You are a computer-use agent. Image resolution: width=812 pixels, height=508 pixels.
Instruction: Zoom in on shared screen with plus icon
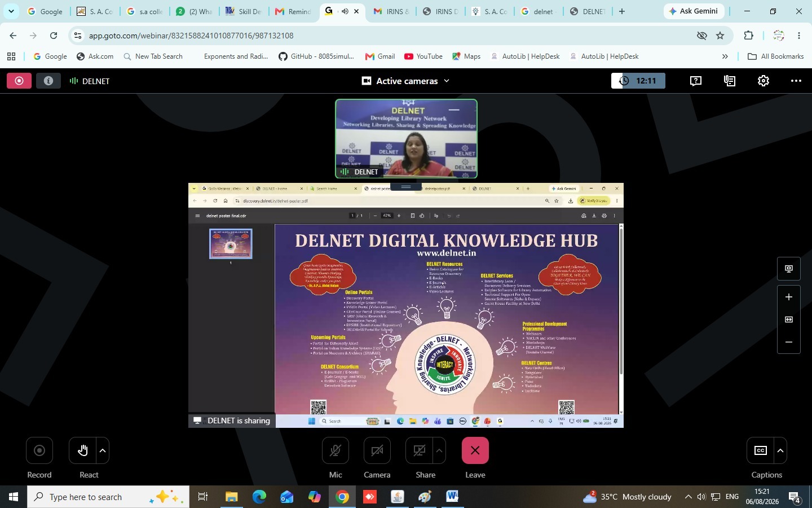click(789, 297)
